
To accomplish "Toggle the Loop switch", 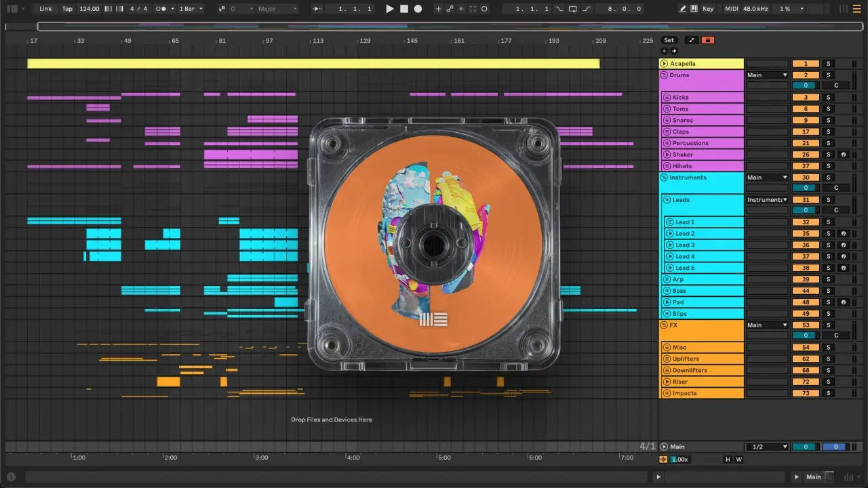I will [573, 9].
